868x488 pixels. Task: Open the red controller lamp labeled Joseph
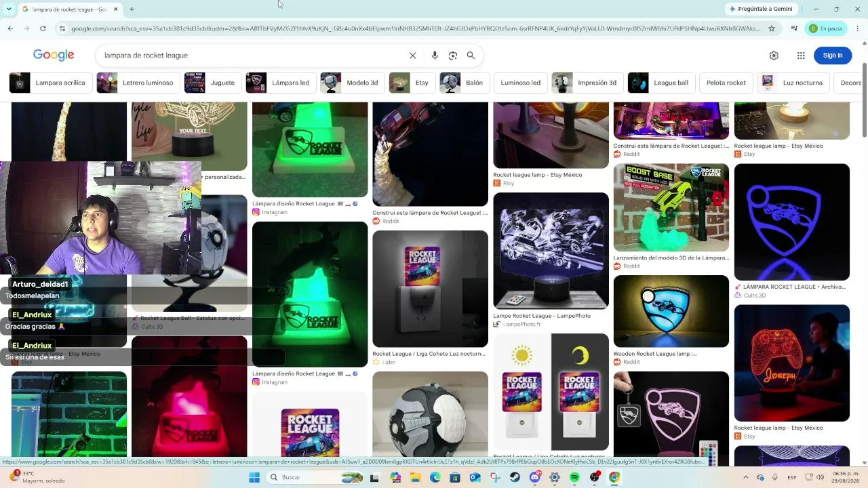tap(791, 363)
